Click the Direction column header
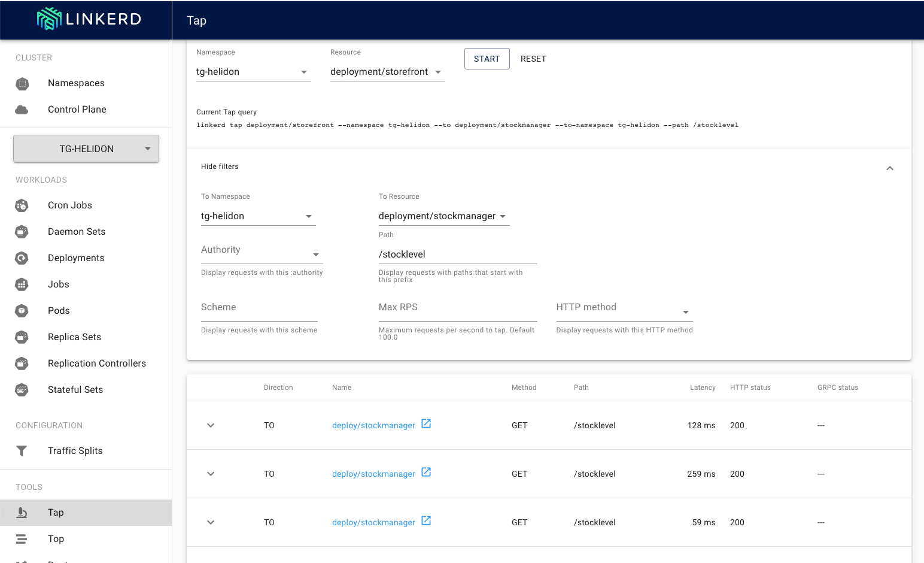 tap(278, 388)
